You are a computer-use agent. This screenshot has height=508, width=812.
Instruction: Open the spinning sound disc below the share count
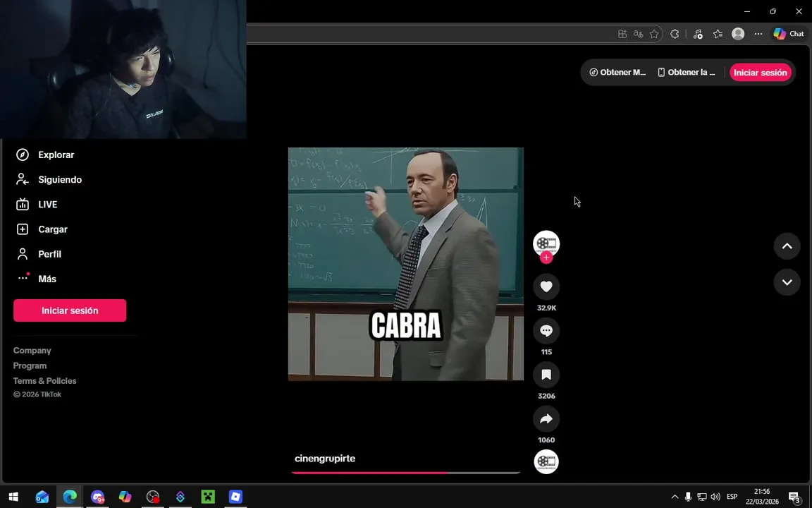[546, 461]
